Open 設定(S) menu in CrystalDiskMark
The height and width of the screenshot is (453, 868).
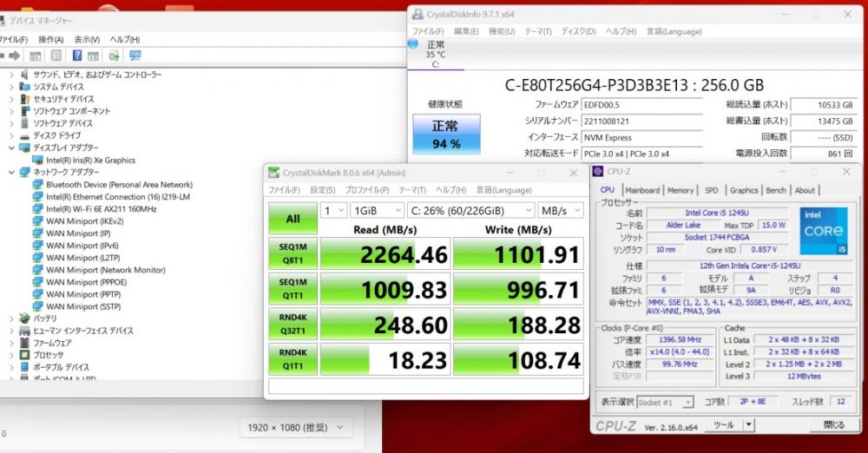pyautogui.click(x=323, y=190)
